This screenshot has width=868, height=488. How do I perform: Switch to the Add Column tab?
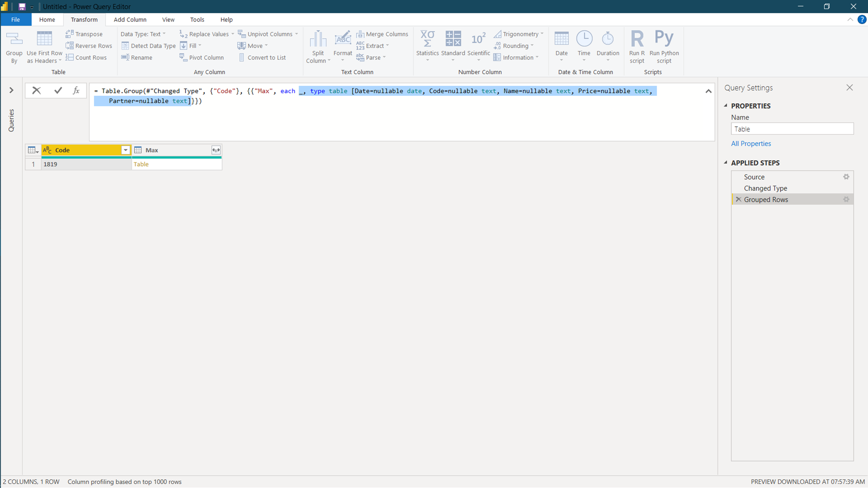(130, 20)
